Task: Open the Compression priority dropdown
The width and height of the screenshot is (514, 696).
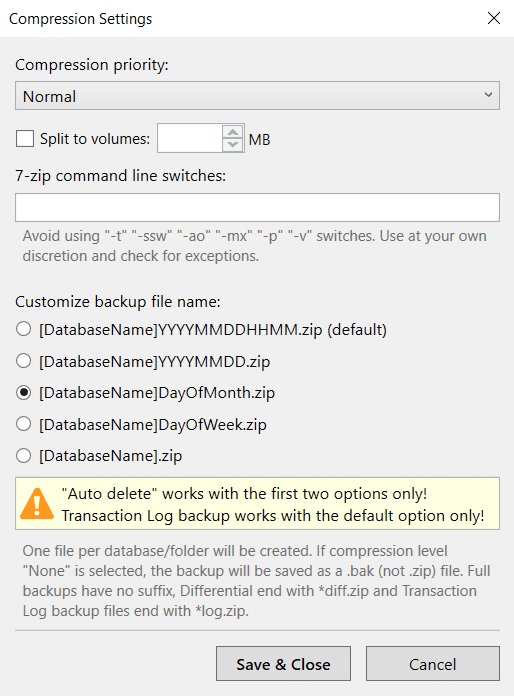Action: (257, 95)
